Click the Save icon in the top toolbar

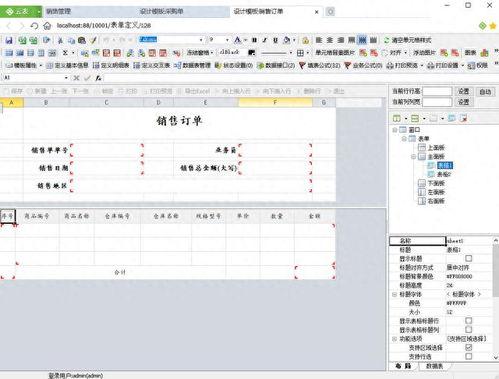(9, 40)
